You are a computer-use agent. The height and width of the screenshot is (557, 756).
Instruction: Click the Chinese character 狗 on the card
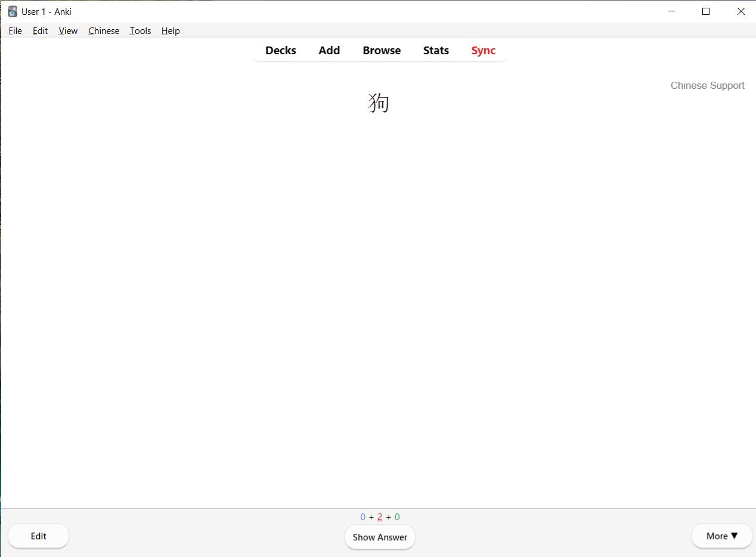379,103
